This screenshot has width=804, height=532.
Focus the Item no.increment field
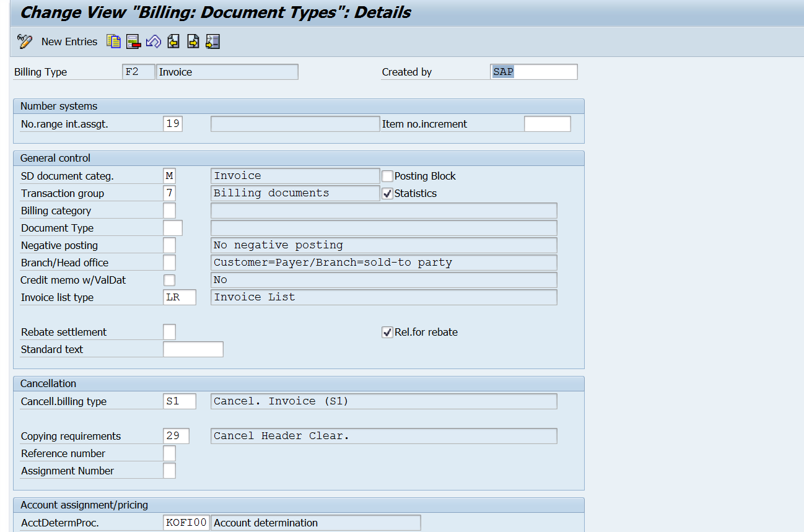click(547, 124)
